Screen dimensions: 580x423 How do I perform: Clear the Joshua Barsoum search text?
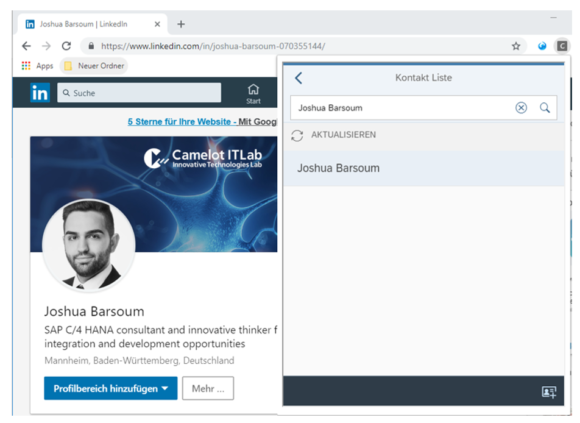click(521, 108)
